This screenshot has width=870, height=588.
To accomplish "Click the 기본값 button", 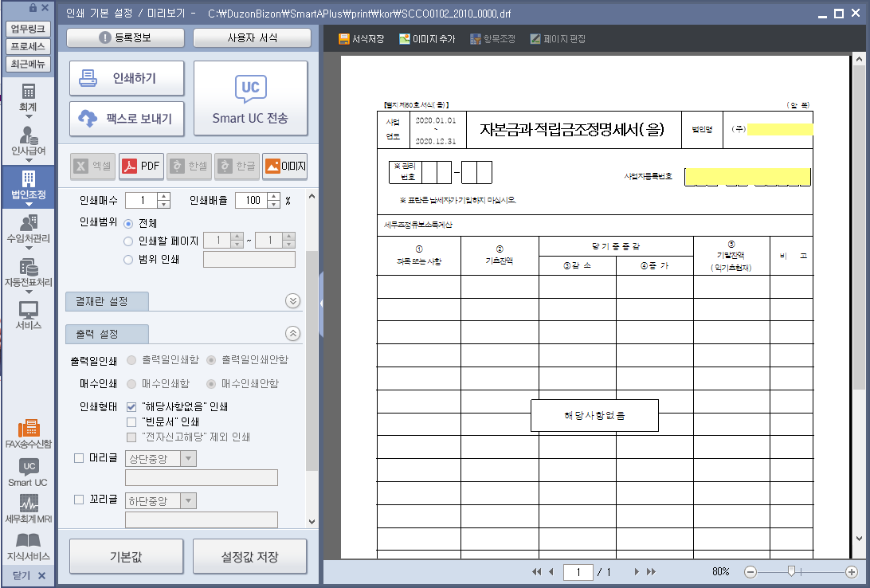I will 127,557.
